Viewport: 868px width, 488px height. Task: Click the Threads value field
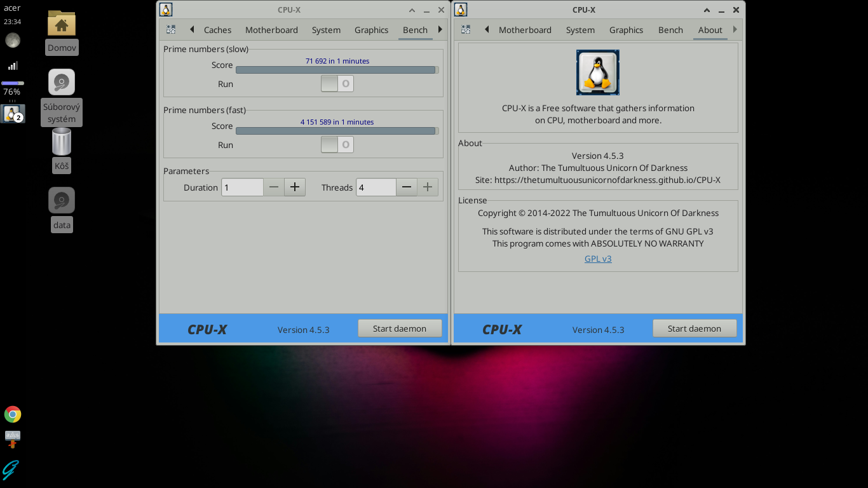(376, 187)
